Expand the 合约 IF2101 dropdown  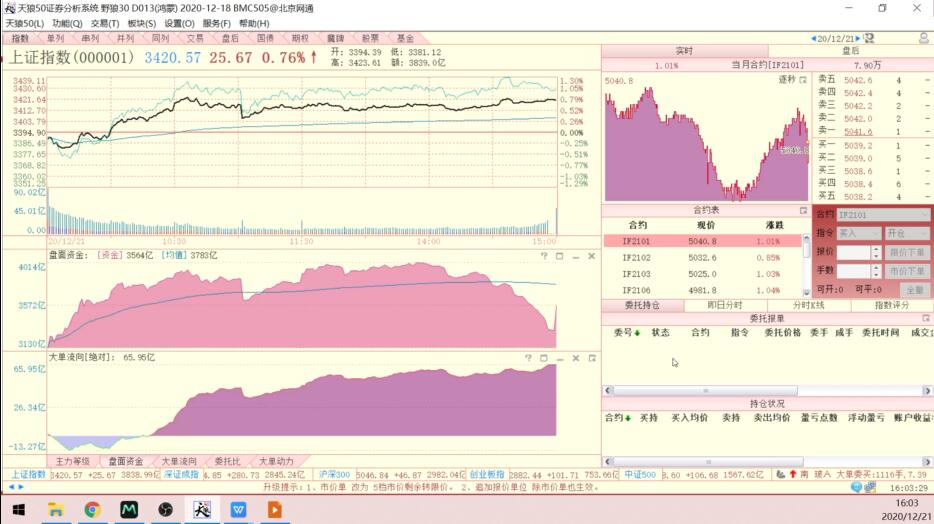point(923,215)
